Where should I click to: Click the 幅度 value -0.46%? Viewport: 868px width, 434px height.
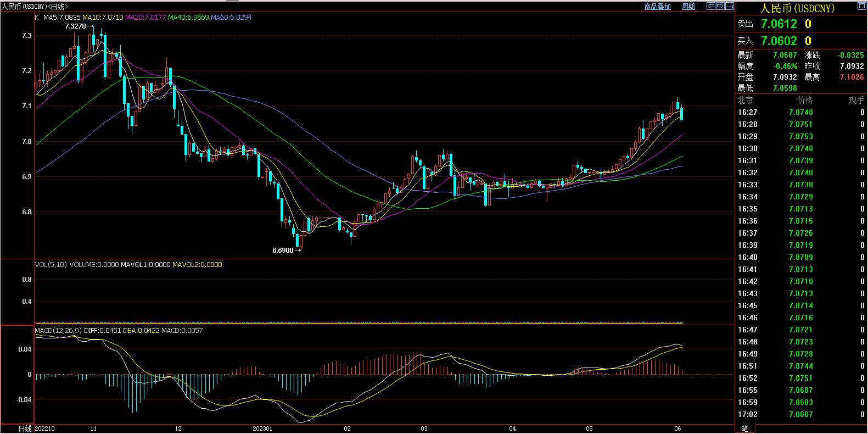(x=786, y=66)
